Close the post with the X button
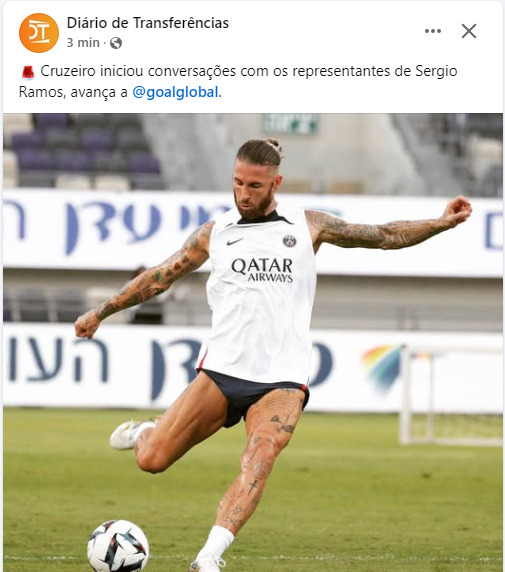The image size is (505, 572). 469,31
